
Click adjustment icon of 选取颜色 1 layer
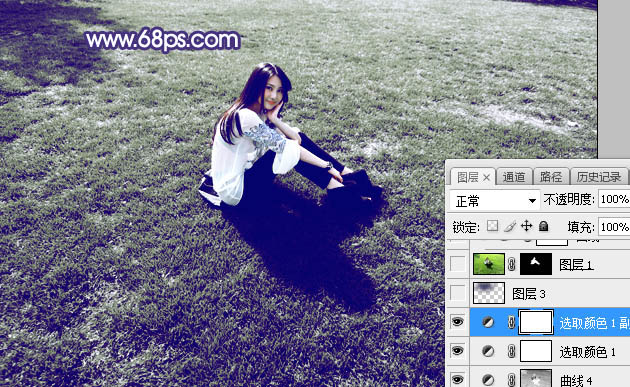pos(488,351)
